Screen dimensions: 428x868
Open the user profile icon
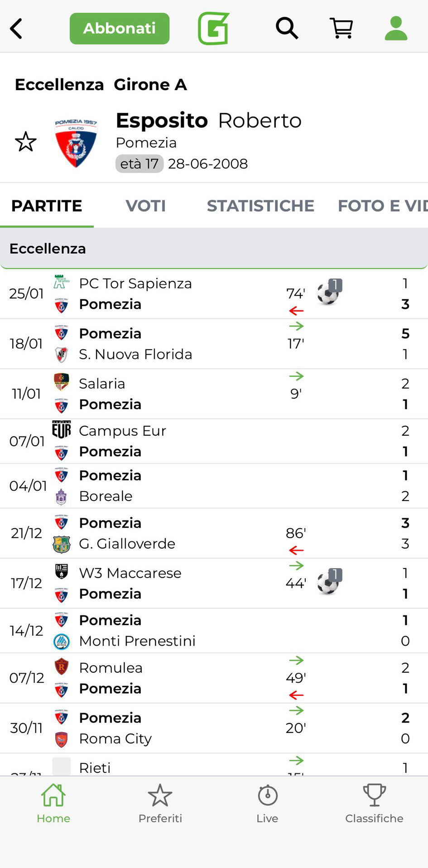click(396, 29)
